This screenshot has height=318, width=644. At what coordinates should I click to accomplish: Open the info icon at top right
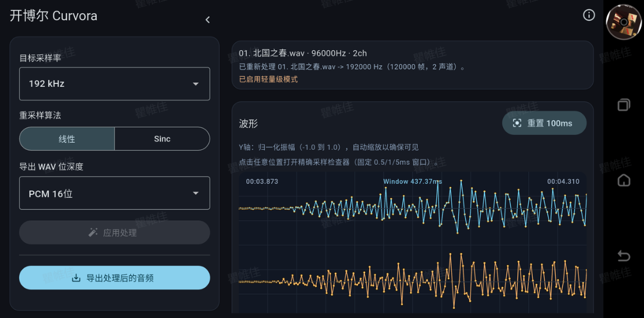click(x=589, y=15)
